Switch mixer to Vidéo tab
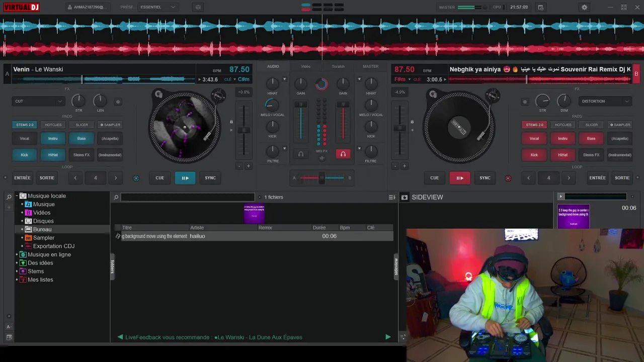 point(305,66)
